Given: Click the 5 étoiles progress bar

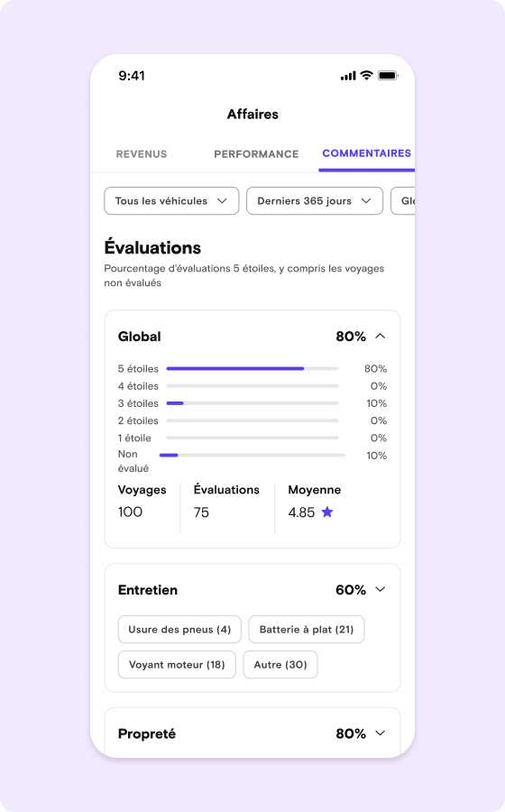Looking at the screenshot, I should click(252, 369).
